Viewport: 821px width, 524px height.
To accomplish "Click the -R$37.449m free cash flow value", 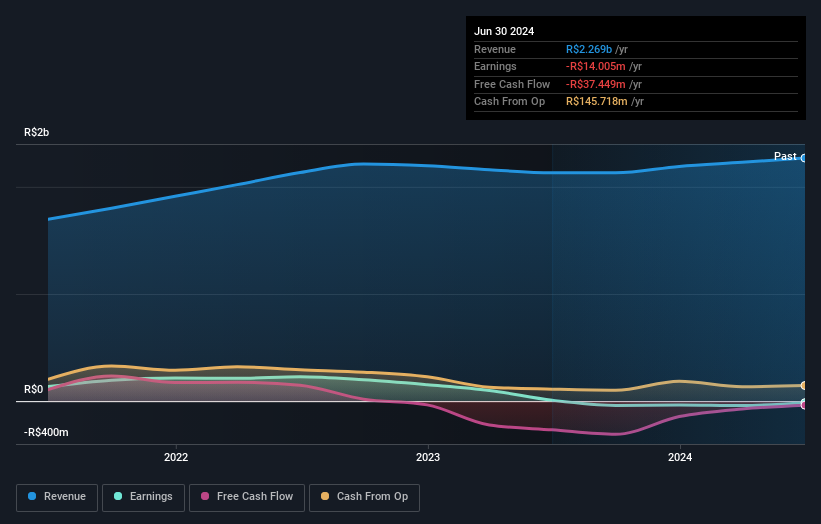I will (595, 84).
